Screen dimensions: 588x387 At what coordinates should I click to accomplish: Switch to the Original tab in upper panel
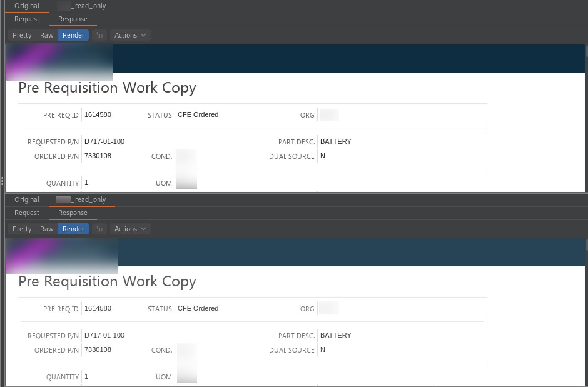[27, 6]
